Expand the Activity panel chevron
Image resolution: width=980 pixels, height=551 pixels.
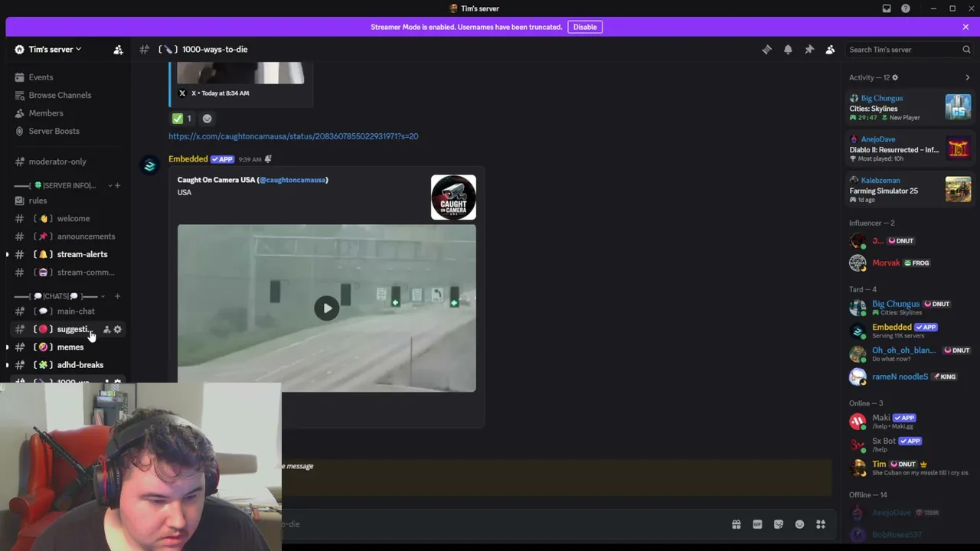pyautogui.click(x=967, y=77)
